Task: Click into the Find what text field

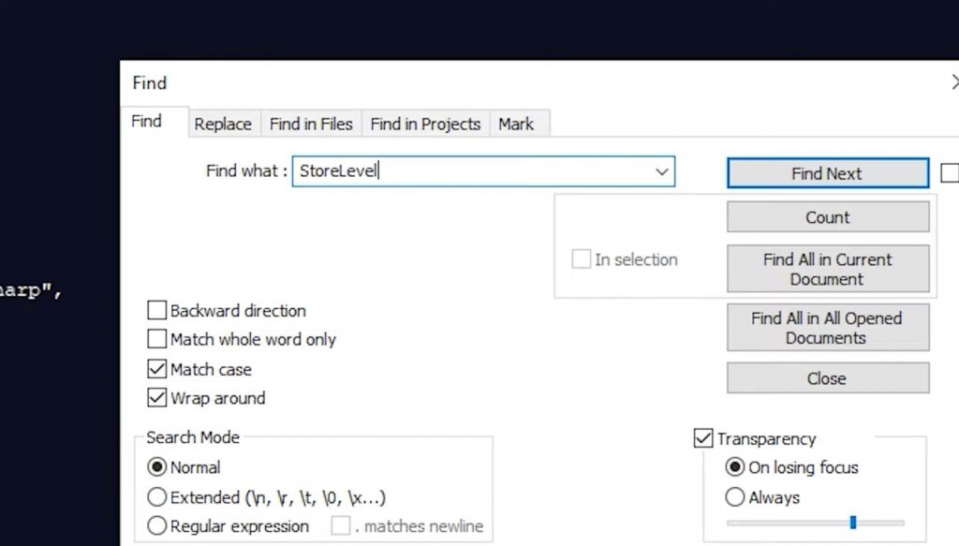Action: [x=470, y=172]
